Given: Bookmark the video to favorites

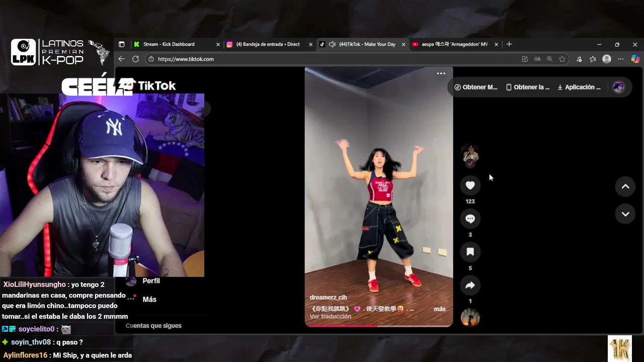Looking at the screenshot, I should tap(470, 252).
